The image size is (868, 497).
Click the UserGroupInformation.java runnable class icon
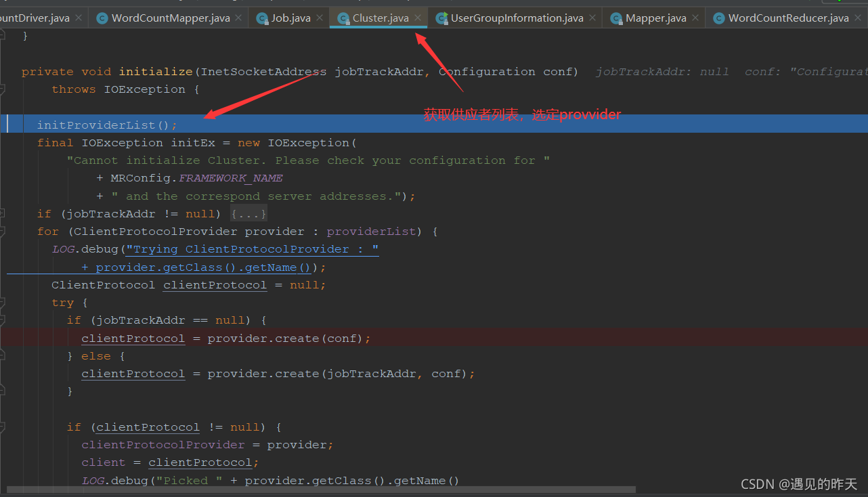[441, 18]
